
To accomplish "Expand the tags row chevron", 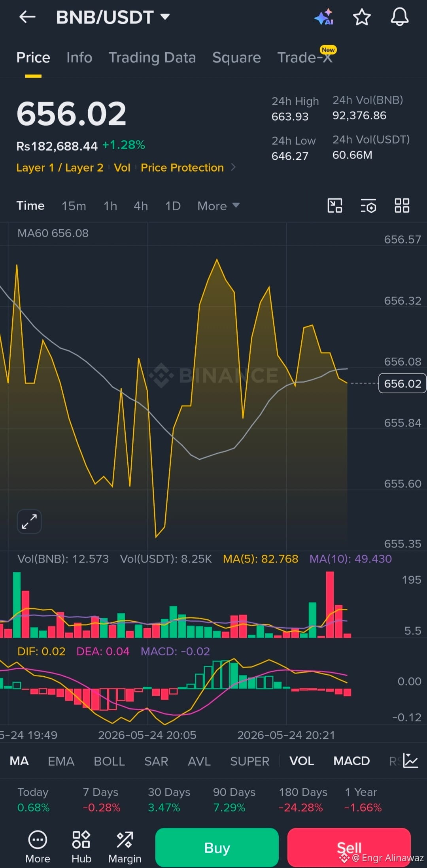I will [x=233, y=167].
